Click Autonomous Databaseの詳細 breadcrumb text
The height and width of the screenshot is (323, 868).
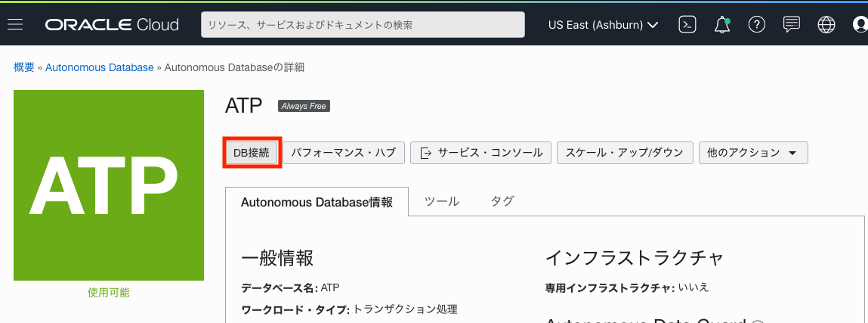(x=234, y=67)
